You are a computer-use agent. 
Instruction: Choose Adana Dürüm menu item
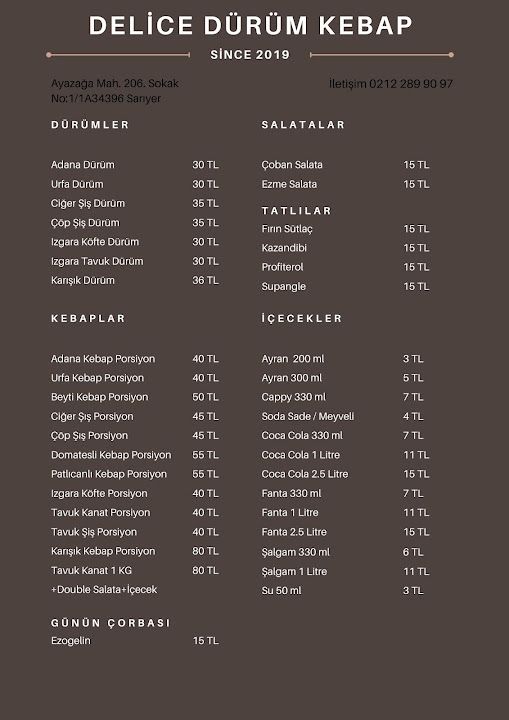[135, 165]
